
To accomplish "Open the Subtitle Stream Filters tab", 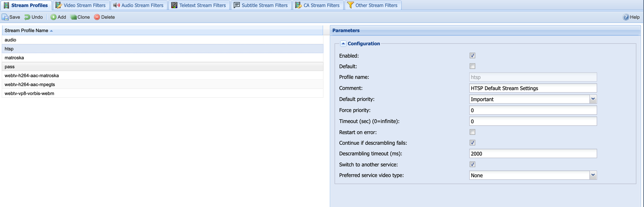I will click(x=261, y=5).
